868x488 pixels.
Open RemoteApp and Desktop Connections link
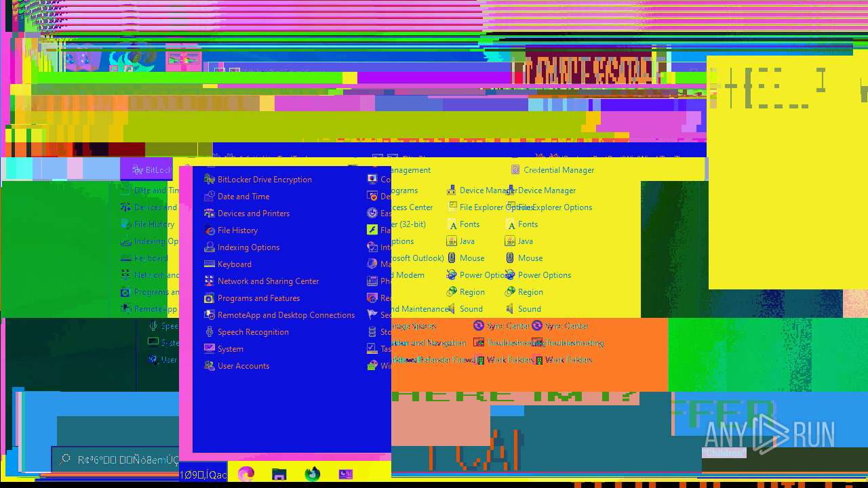click(286, 315)
